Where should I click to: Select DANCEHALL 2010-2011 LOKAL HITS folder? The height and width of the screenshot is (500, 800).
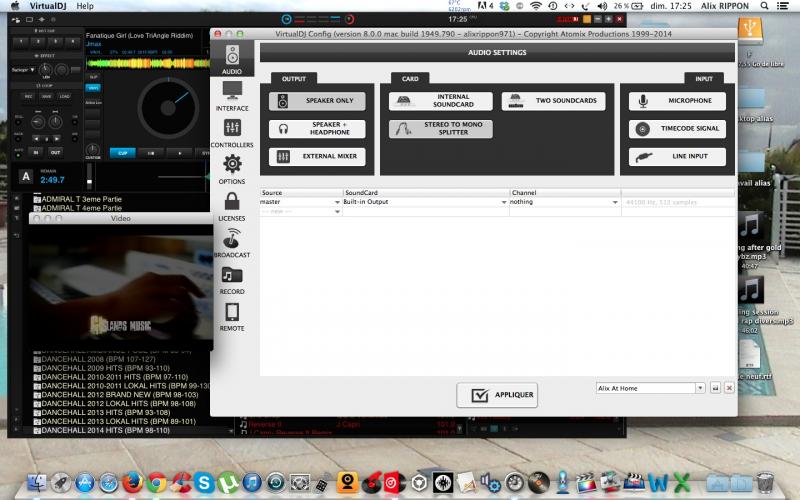click(121, 386)
